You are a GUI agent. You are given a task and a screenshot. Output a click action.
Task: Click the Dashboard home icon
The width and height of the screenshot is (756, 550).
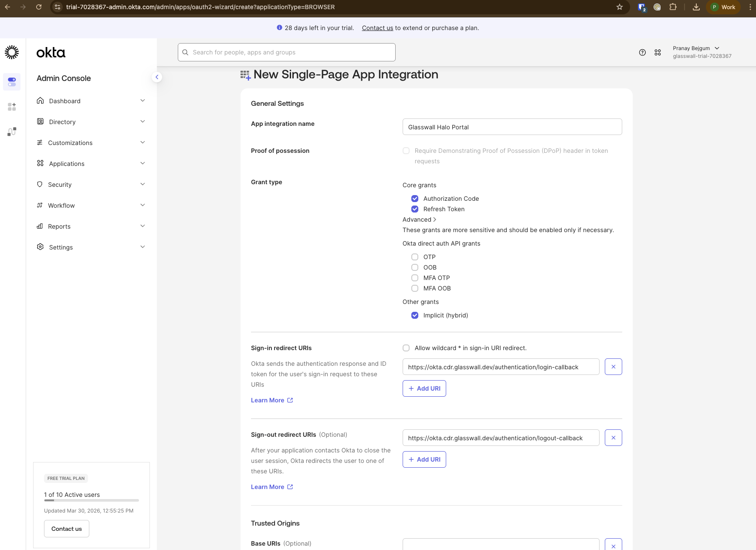(40, 101)
